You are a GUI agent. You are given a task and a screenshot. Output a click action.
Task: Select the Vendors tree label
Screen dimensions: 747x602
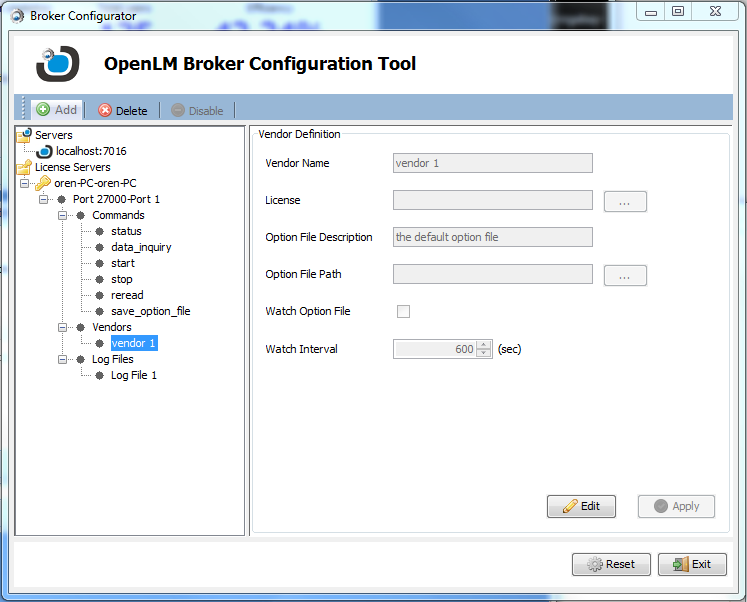coord(111,327)
